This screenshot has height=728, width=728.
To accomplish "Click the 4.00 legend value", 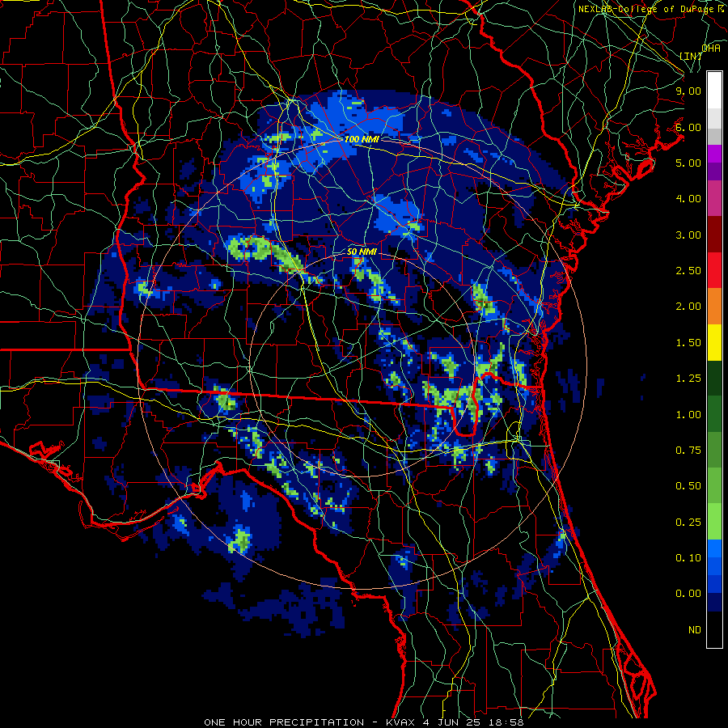I will point(688,199).
